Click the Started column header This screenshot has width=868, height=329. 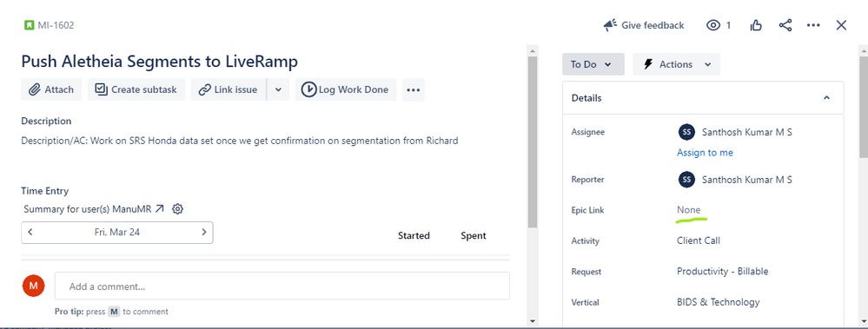coord(414,235)
